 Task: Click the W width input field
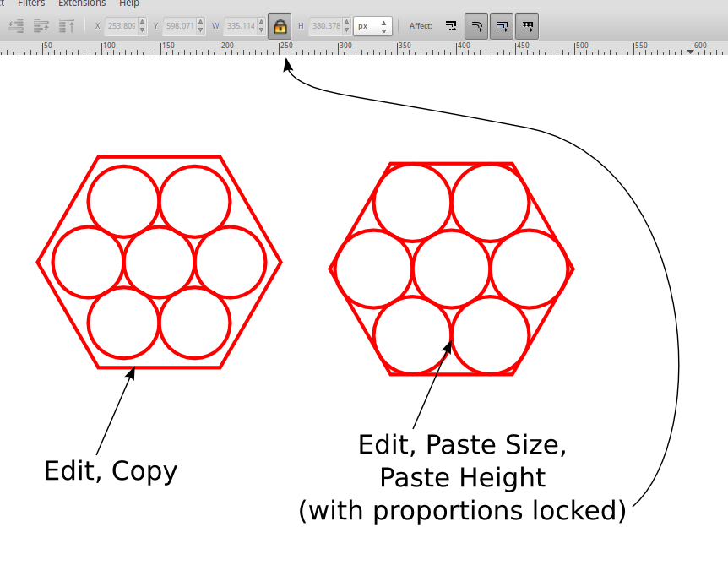tap(239, 26)
